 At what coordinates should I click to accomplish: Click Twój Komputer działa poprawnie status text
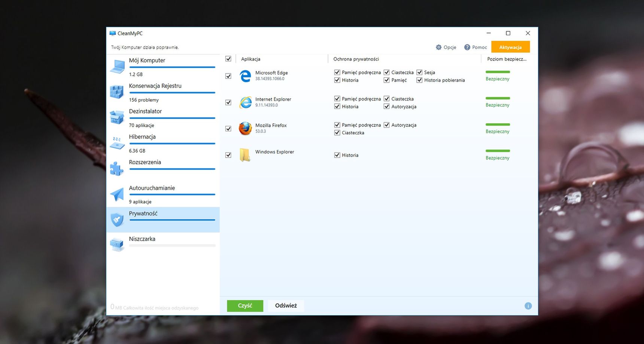[x=145, y=47]
